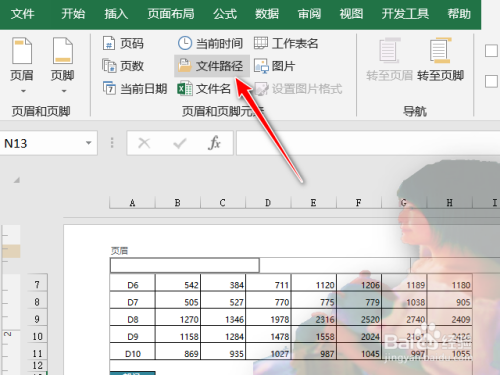This screenshot has height=375, width=500.
Task: Switch to the 数据 ribbon tab
Action: [267, 14]
